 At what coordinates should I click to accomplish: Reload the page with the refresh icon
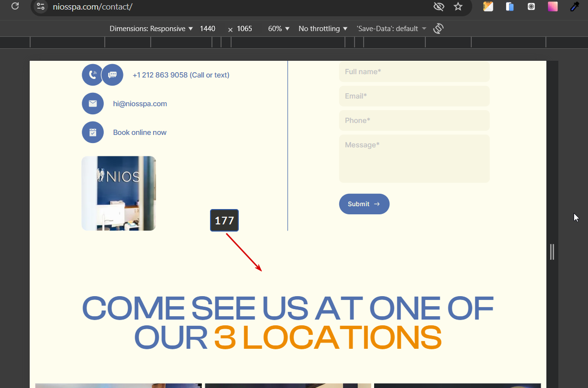[15, 6]
